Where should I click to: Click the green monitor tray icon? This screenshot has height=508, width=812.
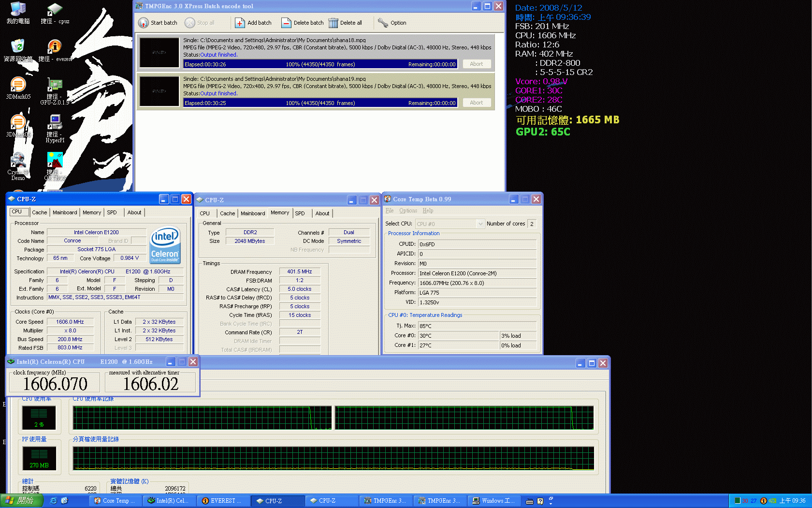pos(737,501)
